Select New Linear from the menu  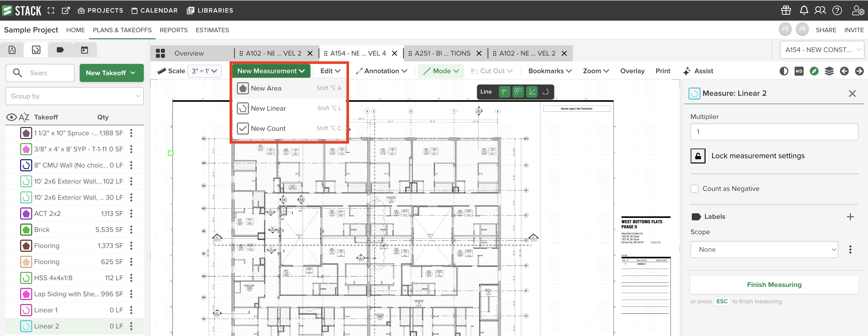289,108
